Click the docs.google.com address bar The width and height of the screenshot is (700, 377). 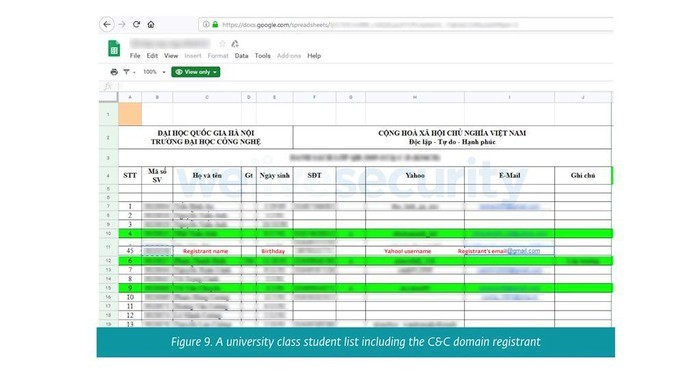pos(405,25)
